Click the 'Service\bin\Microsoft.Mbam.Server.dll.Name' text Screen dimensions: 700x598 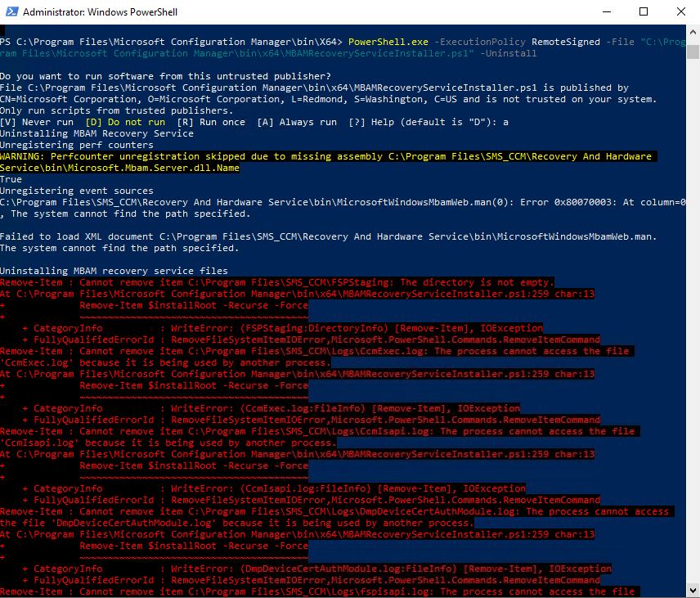click(x=119, y=168)
